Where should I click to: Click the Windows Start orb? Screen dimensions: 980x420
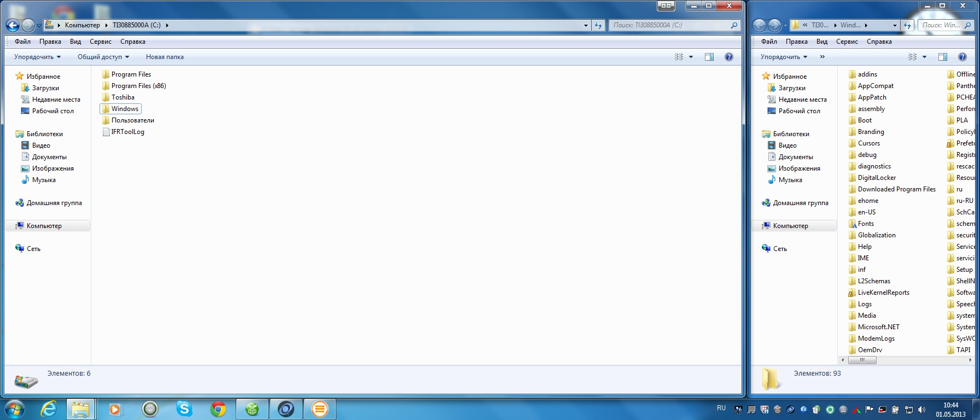[x=14, y=409]
